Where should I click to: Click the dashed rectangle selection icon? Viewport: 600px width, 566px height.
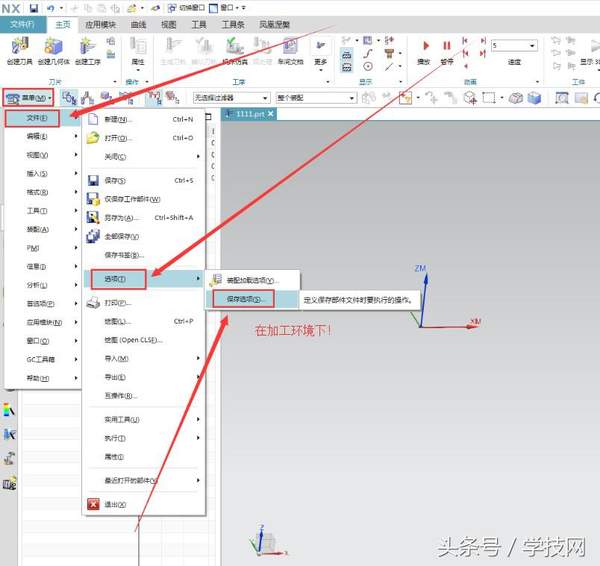tap(489, 98)
